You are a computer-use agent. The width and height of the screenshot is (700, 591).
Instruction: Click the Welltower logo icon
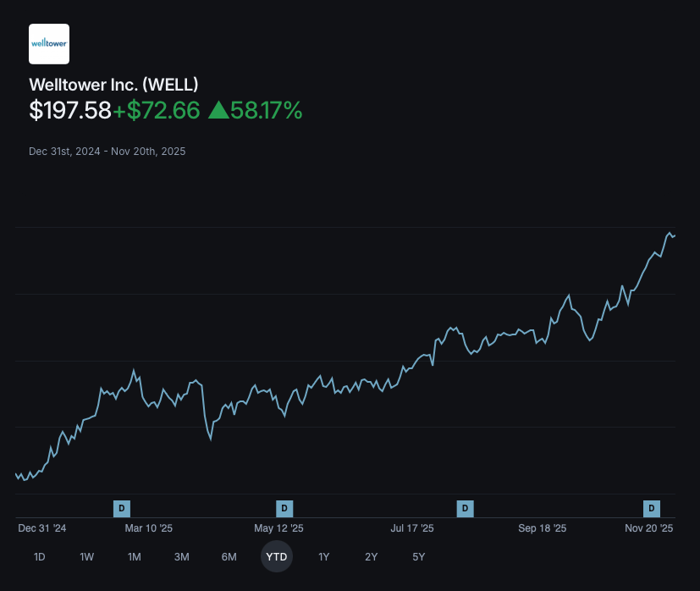click(49, 44)
